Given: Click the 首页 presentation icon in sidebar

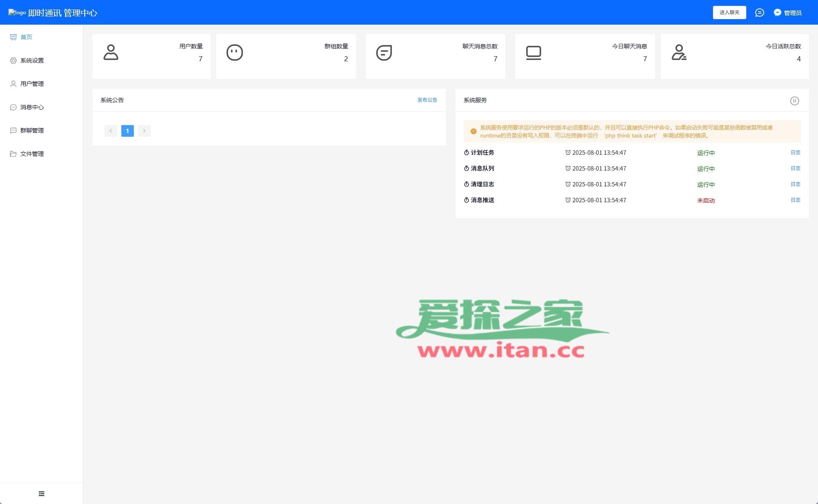Looking at the screenshot, I should [13, 37].
